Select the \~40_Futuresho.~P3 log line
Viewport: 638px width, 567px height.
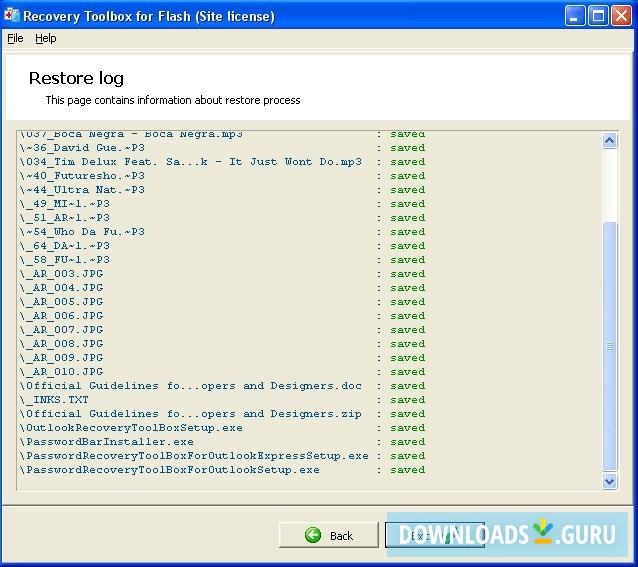[223, 176]
